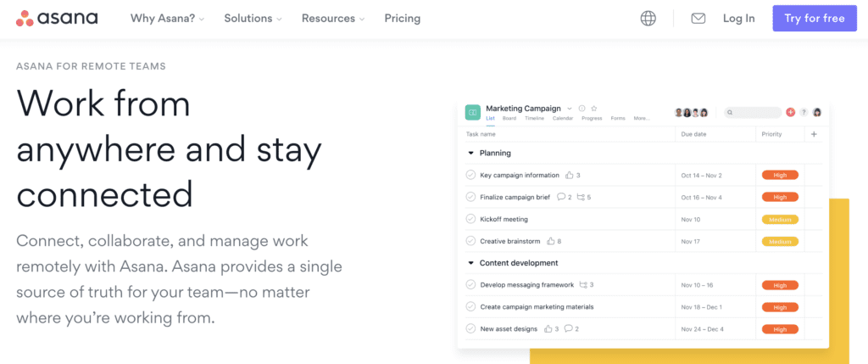Mark Creative brainstorm complete
This screenshot has width=868, height=364.
[x=470, y=241]
